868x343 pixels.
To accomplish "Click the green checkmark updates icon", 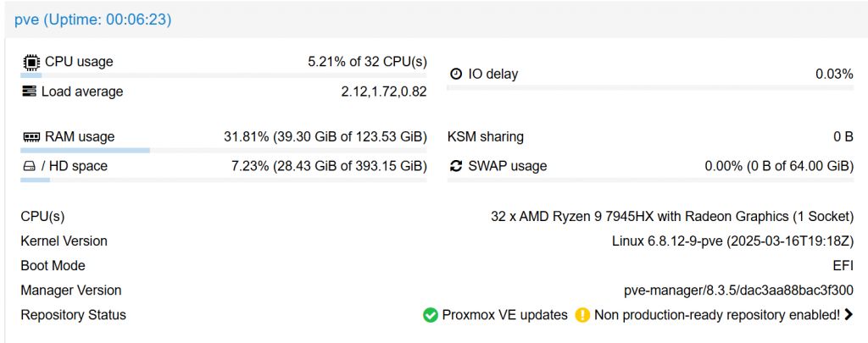I will click(431, 315).
